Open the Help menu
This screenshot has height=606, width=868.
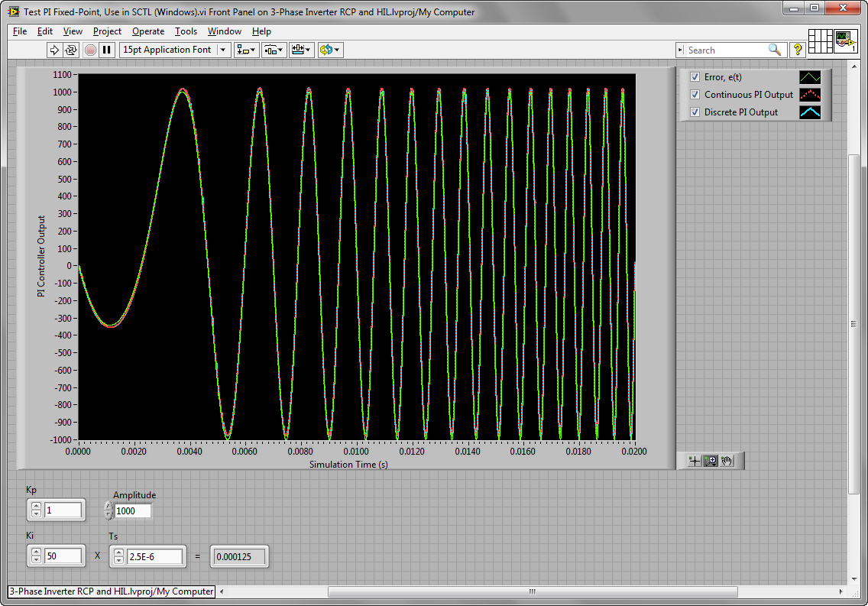(x=261, y=31)
